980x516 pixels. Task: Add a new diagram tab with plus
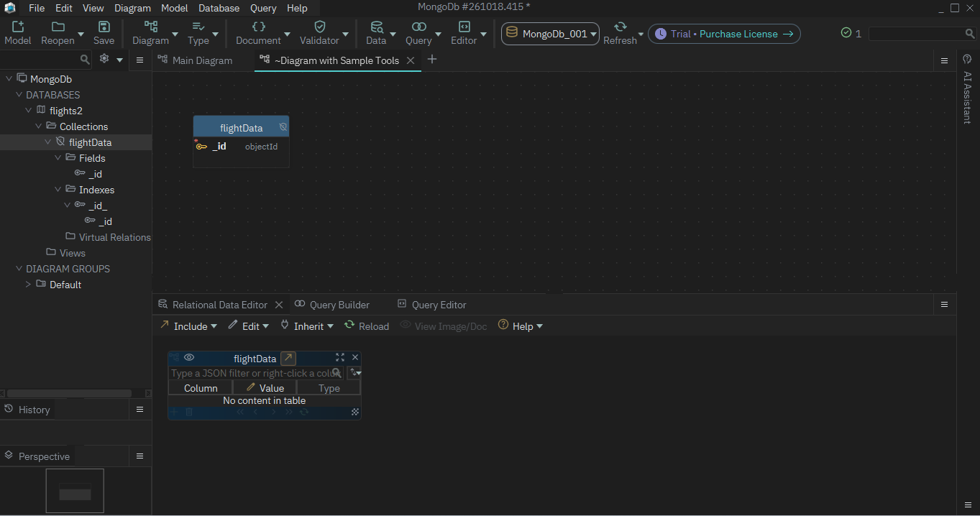[x=432, y=60]
